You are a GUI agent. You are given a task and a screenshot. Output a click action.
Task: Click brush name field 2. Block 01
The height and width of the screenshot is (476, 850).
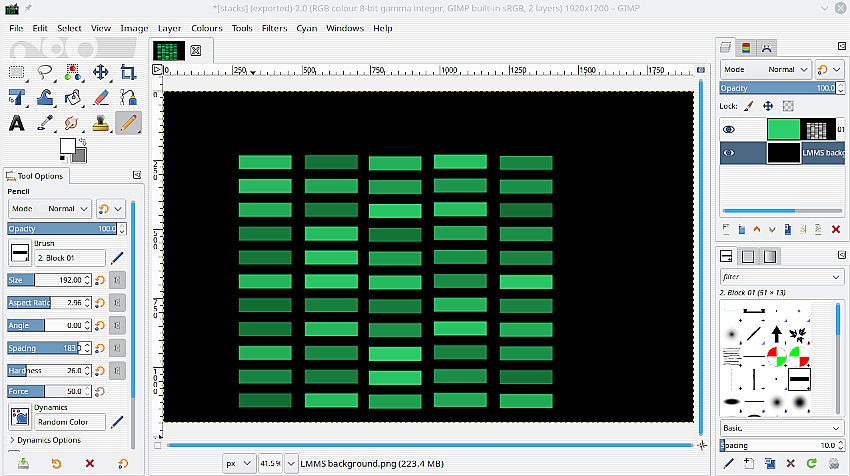coord(70,258)
